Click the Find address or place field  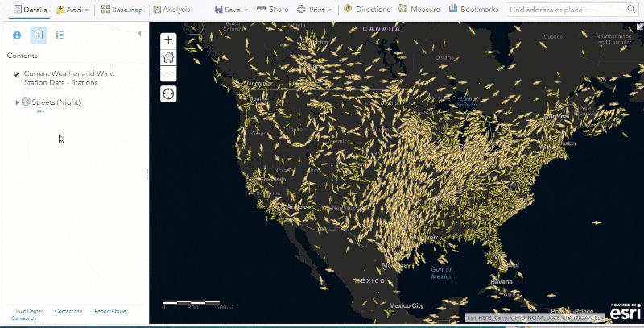pyautogui.click(x=567, y=10)
